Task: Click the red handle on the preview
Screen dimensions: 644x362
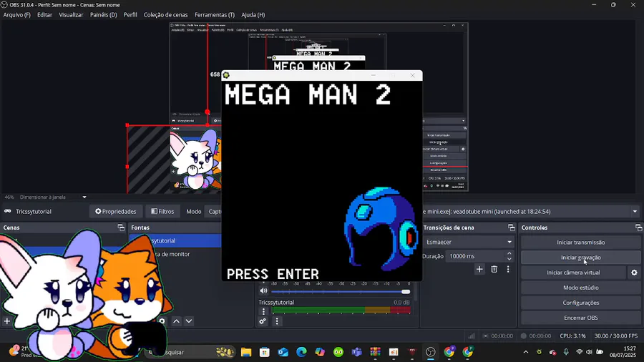Action: tap(208, 112)
